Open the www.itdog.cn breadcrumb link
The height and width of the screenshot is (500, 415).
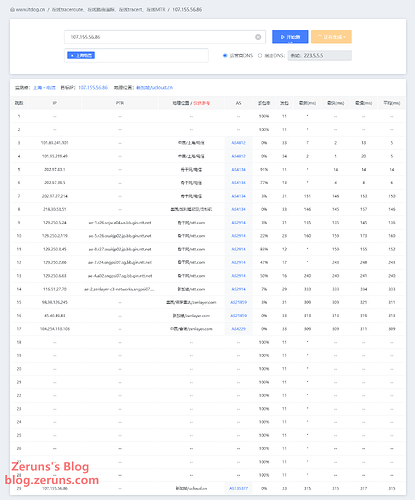coord(30,10)
